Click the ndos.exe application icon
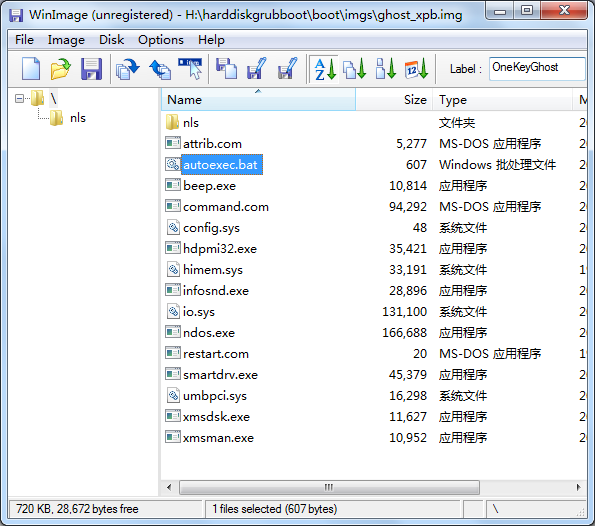 173,332
